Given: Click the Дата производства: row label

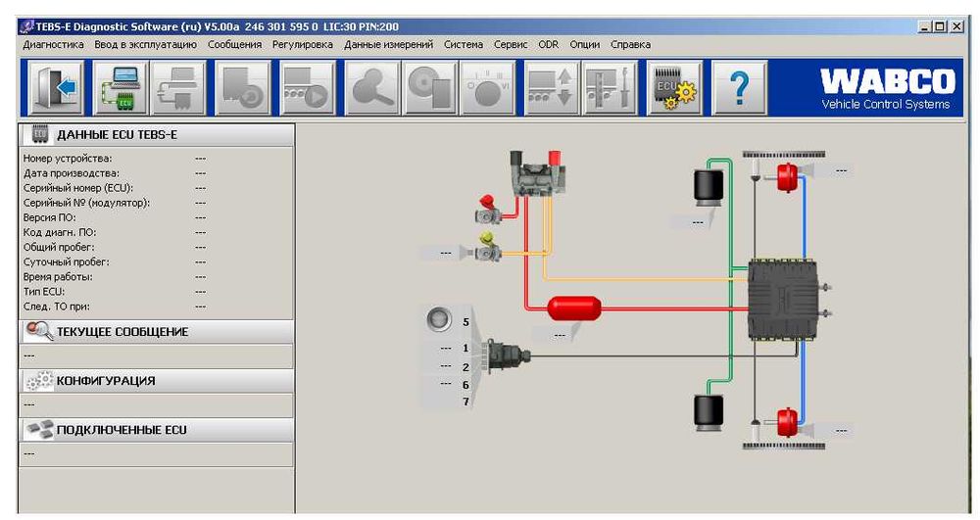Looking at the screenshot, I should (x=72, y=173).
